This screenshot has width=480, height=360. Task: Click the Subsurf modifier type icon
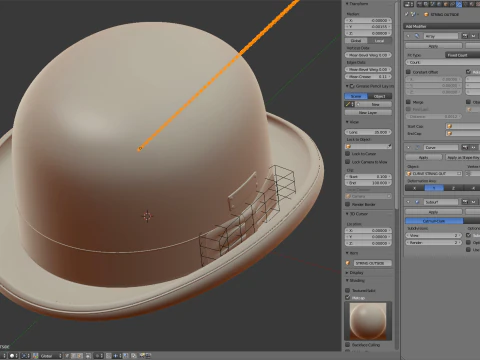pos(417,202)
